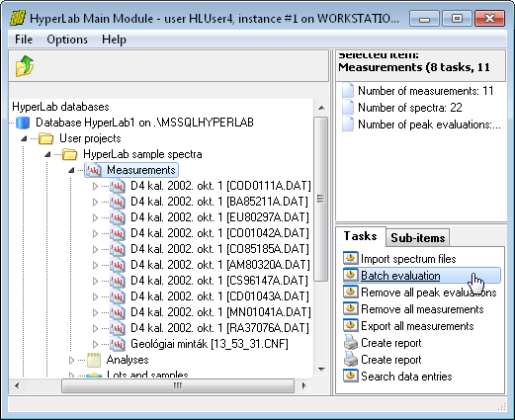The width and height of the screenshot is (515, 420).
Task: Click the spectrum icon of CO01042A.DAT
Action: pos(118,233)
